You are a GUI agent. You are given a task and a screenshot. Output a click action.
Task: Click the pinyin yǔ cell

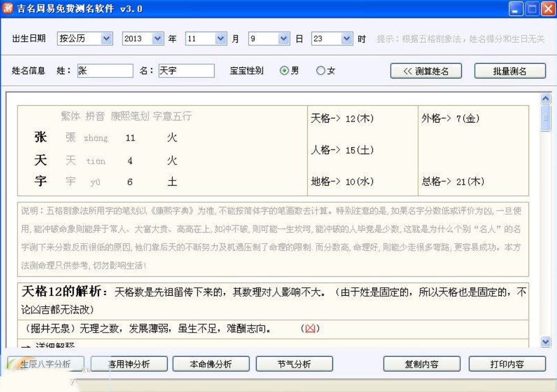pos(95,182)
